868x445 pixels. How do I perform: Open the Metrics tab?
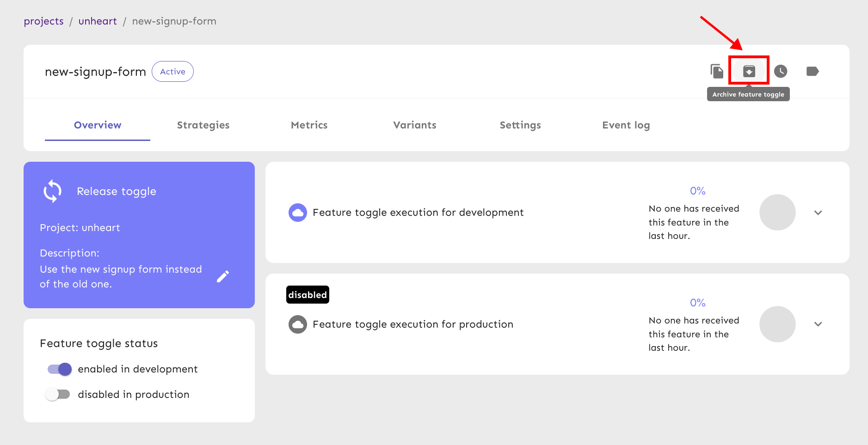pyautogui.click(x=309, y=125)
